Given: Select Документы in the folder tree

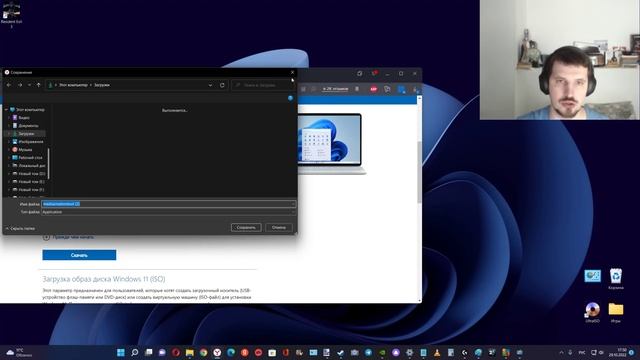Looking at the screenshot, I should [28, 126].
